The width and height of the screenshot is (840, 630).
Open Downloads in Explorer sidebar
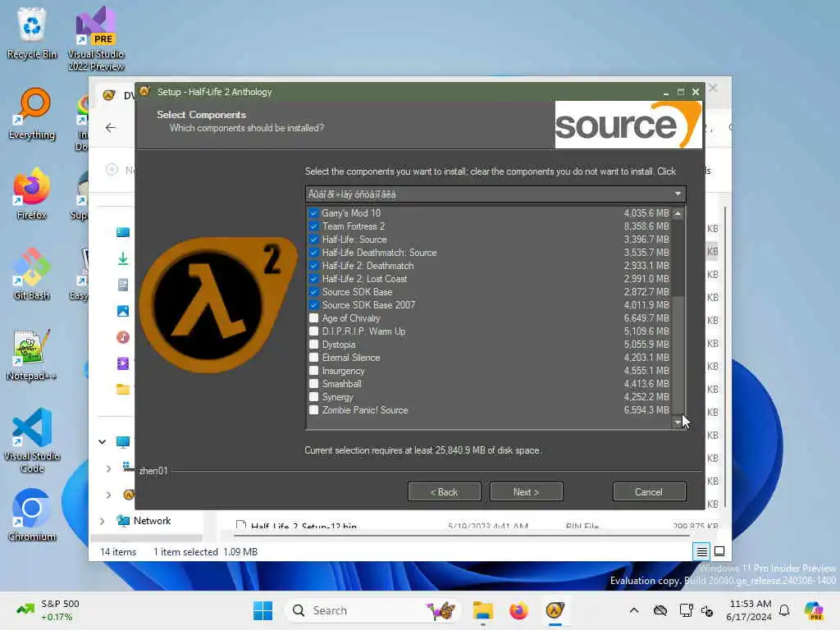123,258
